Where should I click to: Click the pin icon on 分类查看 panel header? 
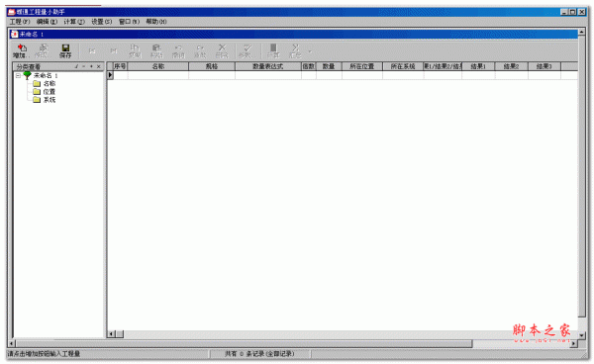[x=76, y=66]
